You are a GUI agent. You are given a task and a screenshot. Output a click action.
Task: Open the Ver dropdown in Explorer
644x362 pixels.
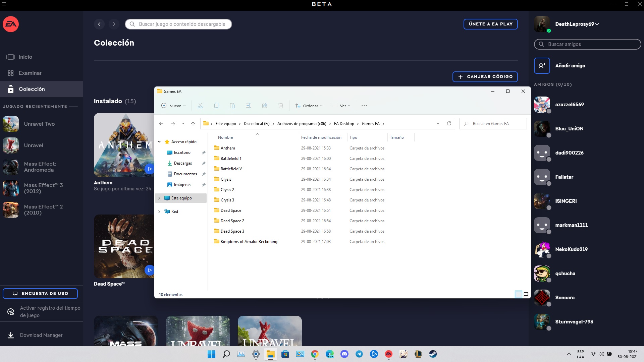[x=341, y=106]
